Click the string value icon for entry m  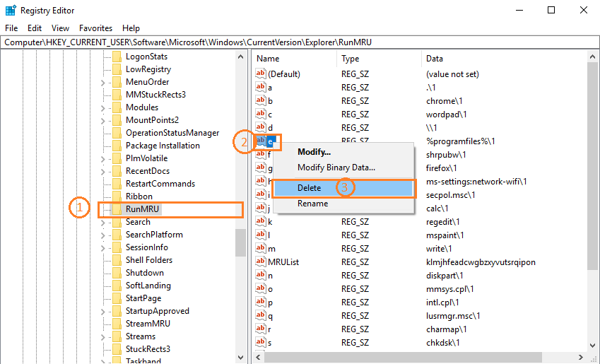point(261,248)
